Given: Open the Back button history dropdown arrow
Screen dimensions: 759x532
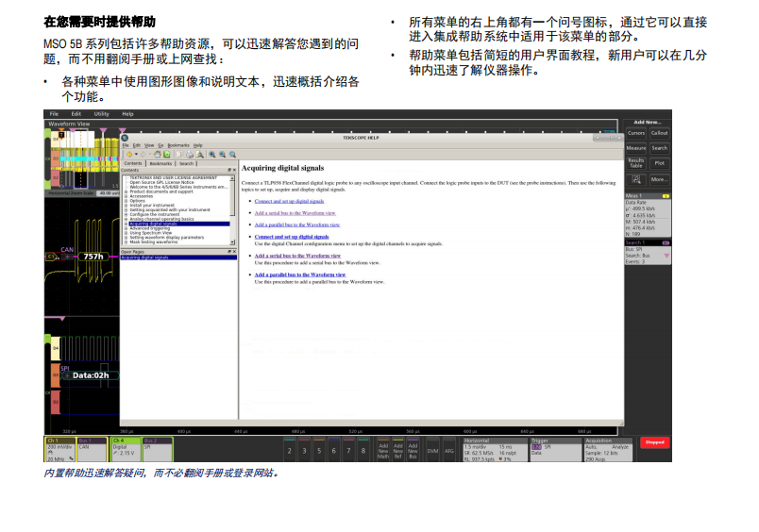Looking at the screenshot, I should click(136, 155).
